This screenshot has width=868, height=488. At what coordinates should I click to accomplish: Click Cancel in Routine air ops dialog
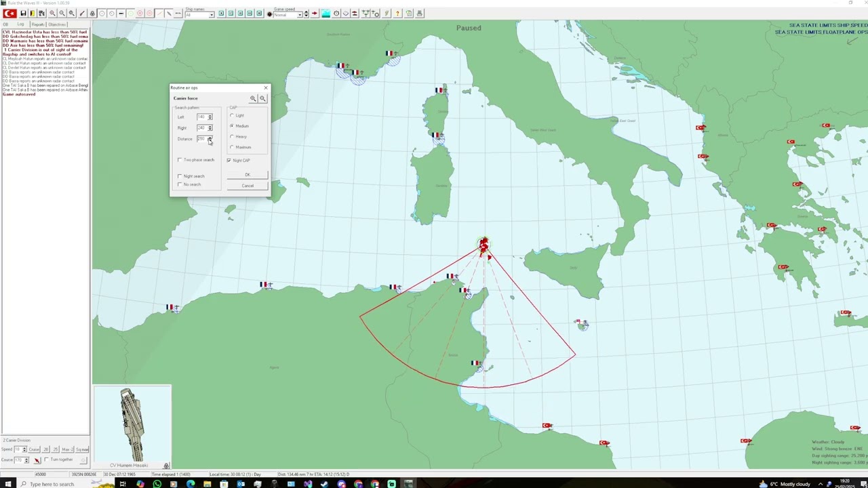tap(248, 186)
